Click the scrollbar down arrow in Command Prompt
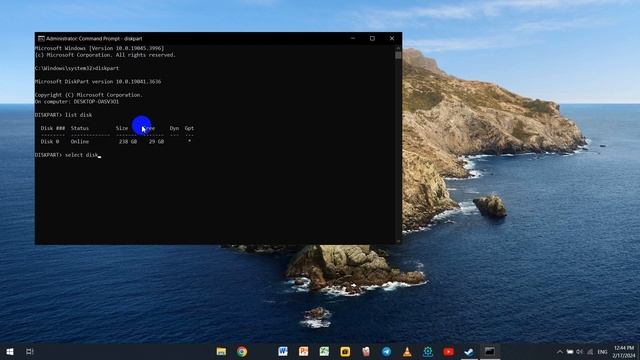The height and width of the screenshot is (360, 640). pos(398,241)
